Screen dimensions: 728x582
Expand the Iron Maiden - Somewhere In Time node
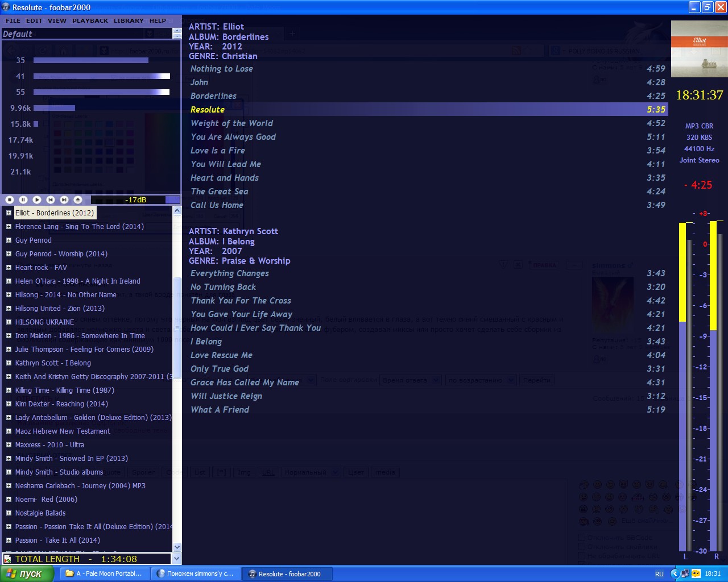9,336
